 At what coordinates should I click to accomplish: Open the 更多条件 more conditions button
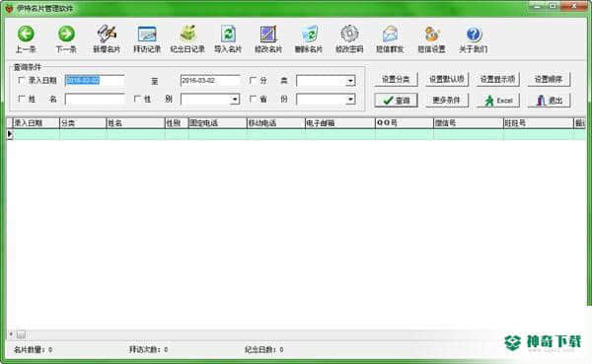coord(447,101)
